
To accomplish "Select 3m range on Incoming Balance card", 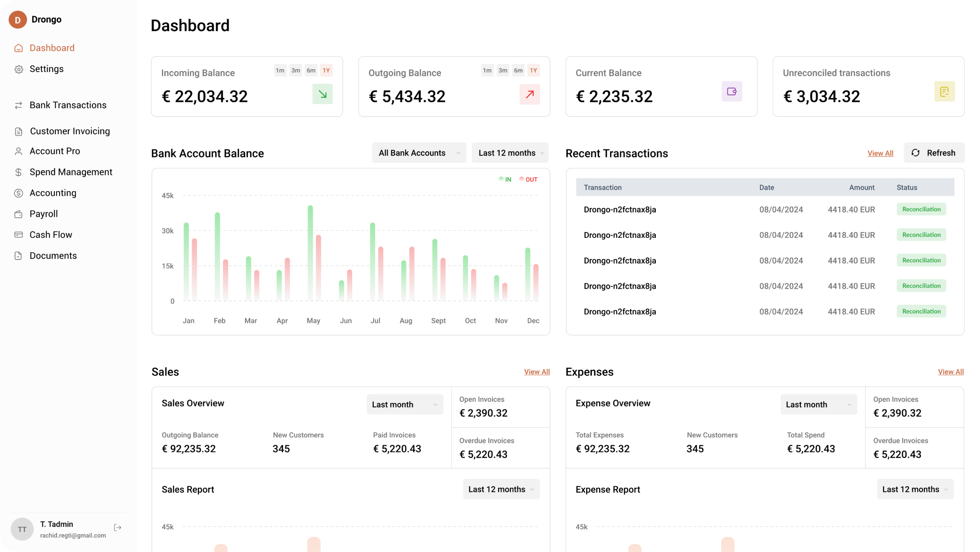I will click(295, 71).
